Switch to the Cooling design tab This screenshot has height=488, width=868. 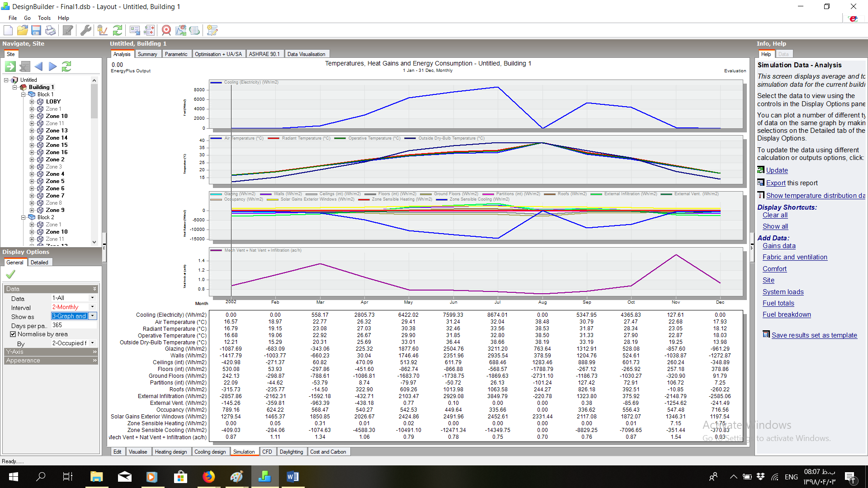click(210, 452)
